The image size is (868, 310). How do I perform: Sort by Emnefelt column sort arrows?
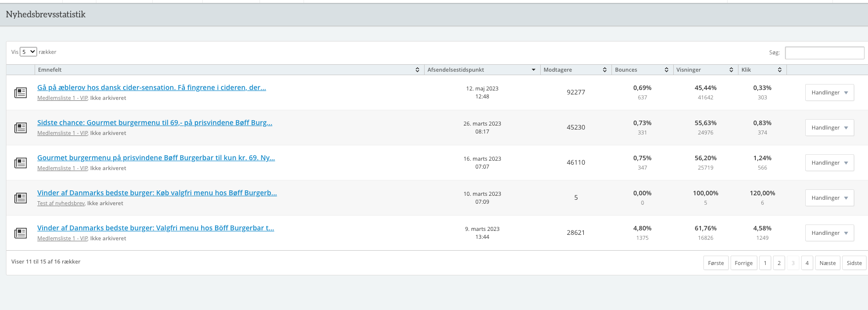417,70
